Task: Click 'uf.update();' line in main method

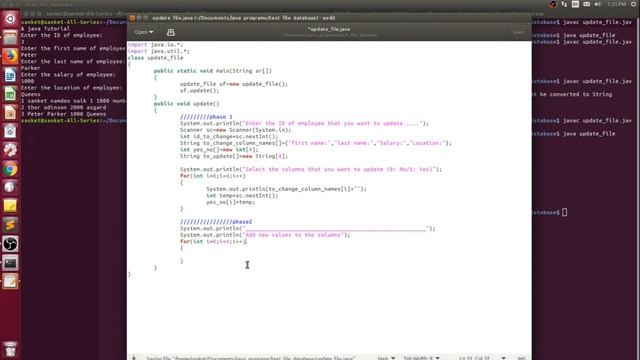Action: click(x=200, y=91)
